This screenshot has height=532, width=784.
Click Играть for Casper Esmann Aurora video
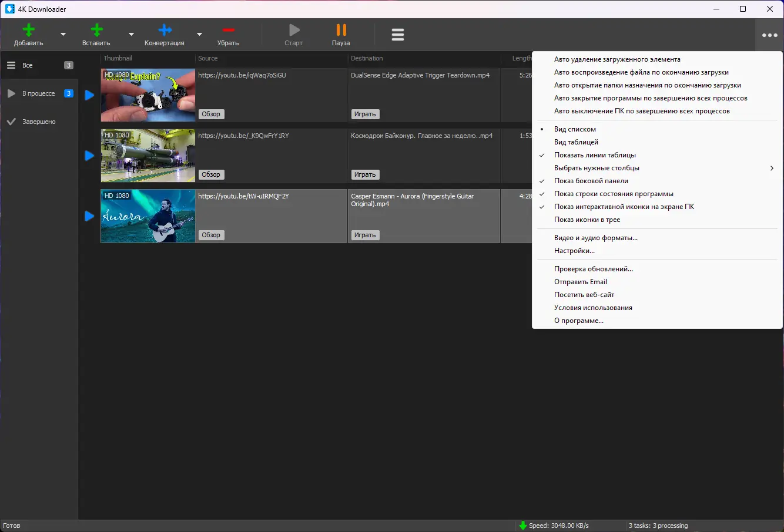pos(365,235)
